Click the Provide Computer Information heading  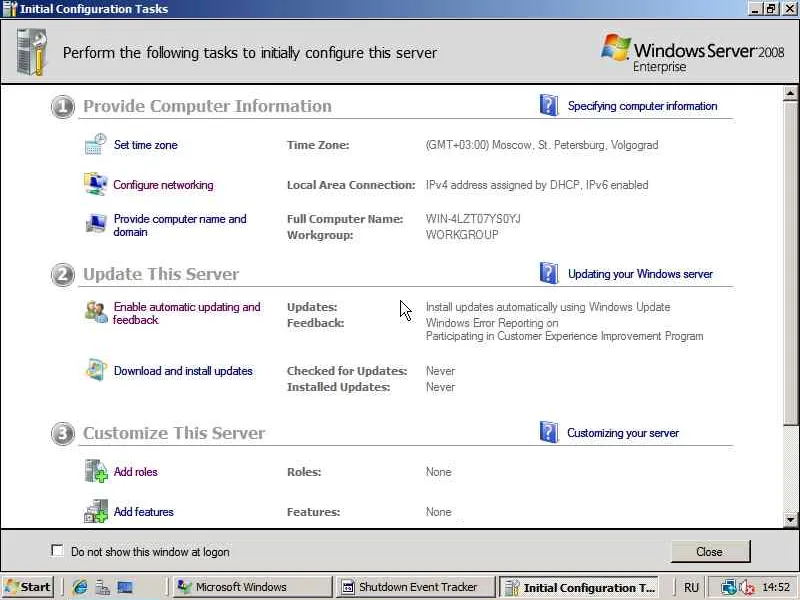[207, 106]
